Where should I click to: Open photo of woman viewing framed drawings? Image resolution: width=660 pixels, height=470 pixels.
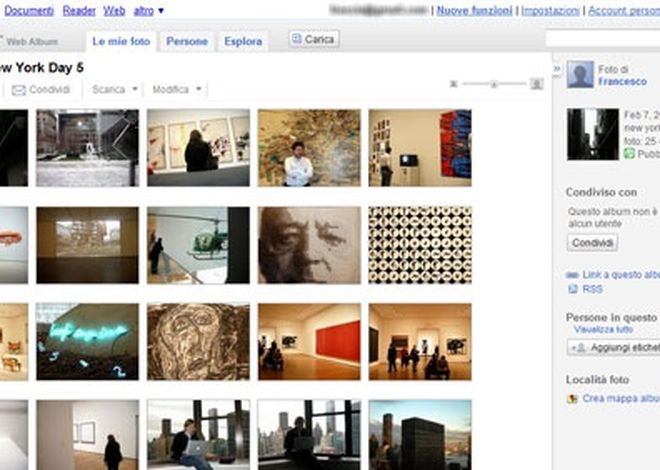[x=198, y=148]
